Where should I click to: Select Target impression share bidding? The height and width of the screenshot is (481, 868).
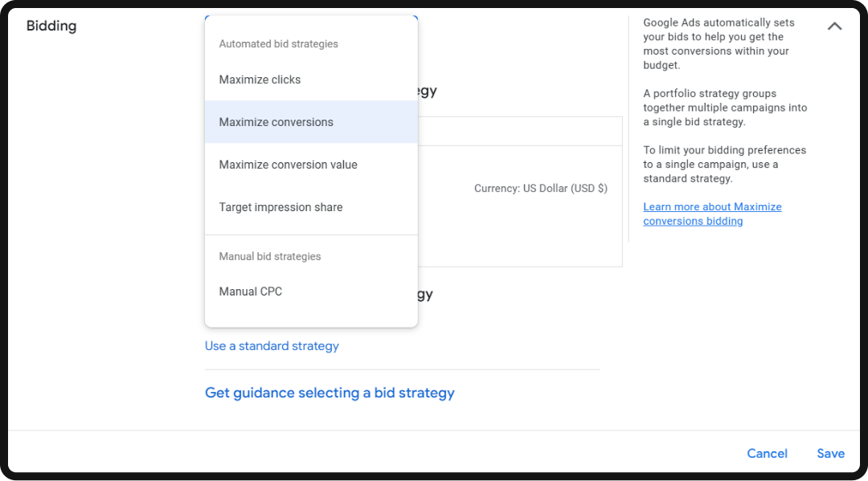coord(280,206)
